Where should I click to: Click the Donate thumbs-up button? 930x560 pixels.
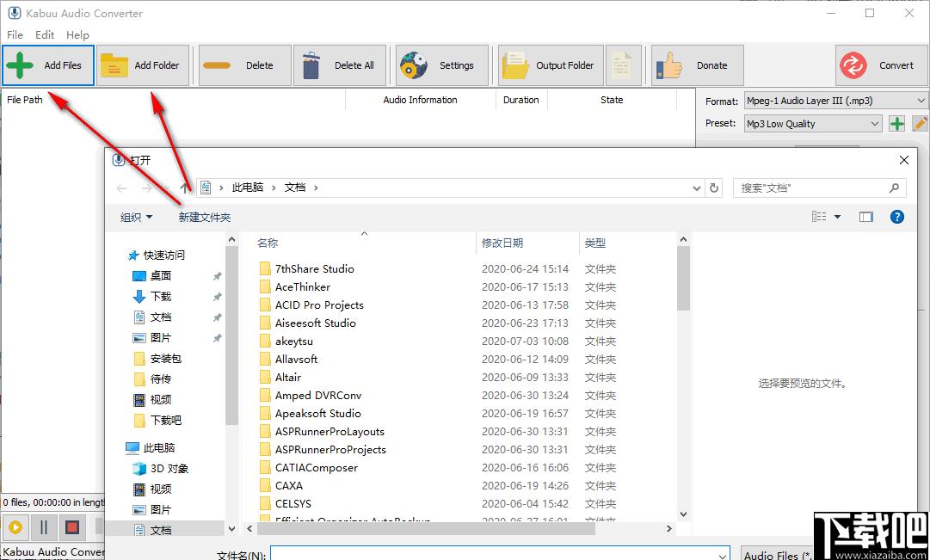[698, 65]
